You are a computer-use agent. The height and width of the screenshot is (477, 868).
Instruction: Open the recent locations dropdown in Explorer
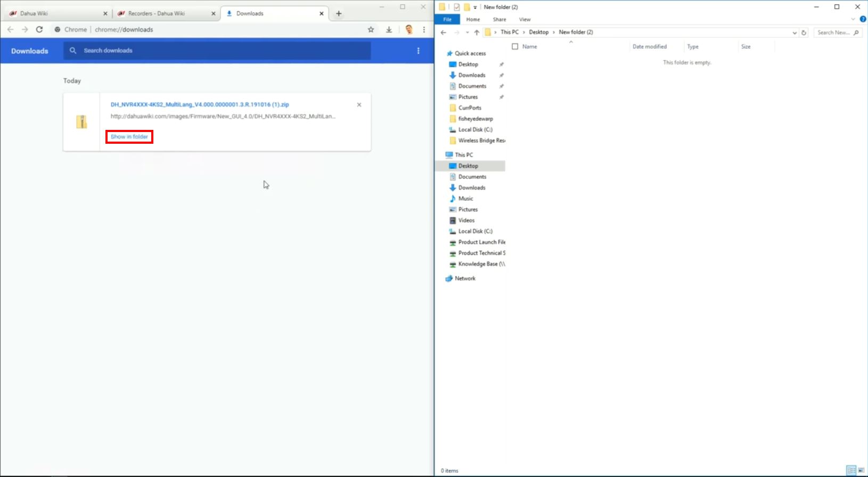click(x=467, y=32)
